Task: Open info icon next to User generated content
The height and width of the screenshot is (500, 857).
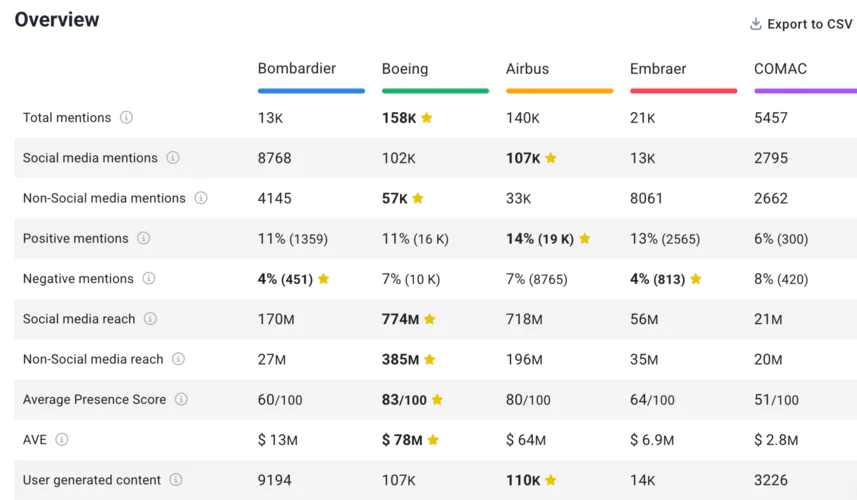Action: tap(175, 480)
